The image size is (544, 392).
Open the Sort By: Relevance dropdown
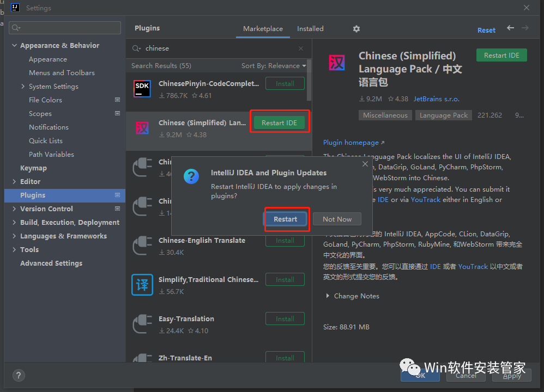coord(274,66)
